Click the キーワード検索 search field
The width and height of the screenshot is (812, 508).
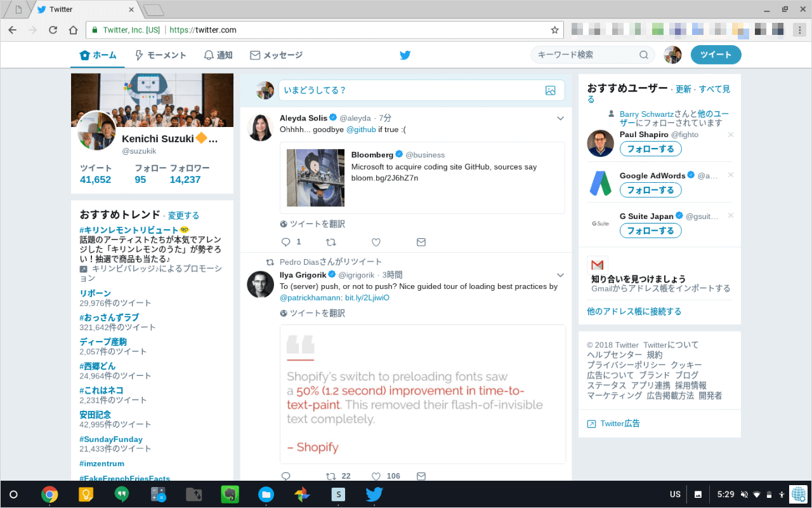(593, 55)
